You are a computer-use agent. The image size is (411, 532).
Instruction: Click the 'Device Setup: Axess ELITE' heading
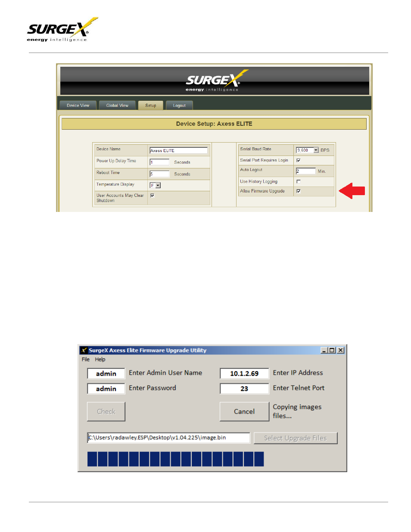point(214,124)
